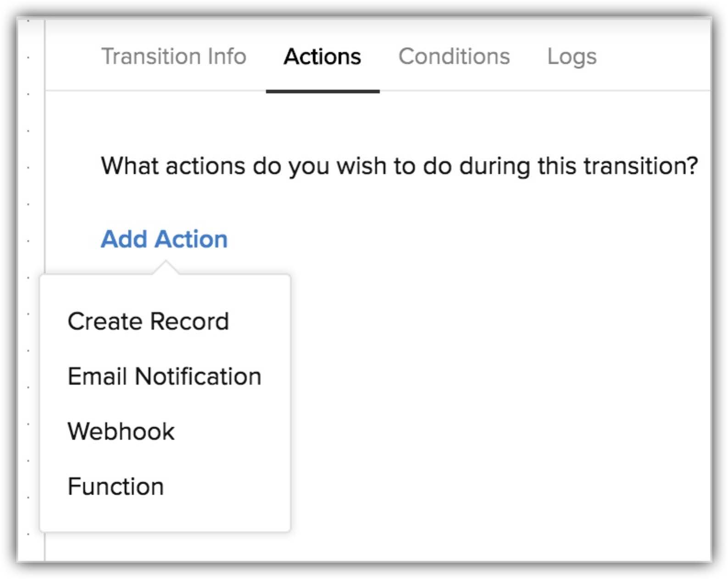Click the empty space below Function in the popup
The width and height of the screenshot is (728, 579).
tap(165, 516)
